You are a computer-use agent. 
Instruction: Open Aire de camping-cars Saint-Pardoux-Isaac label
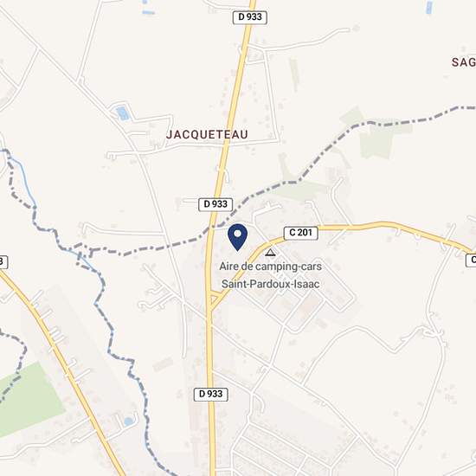coord(271,275)
